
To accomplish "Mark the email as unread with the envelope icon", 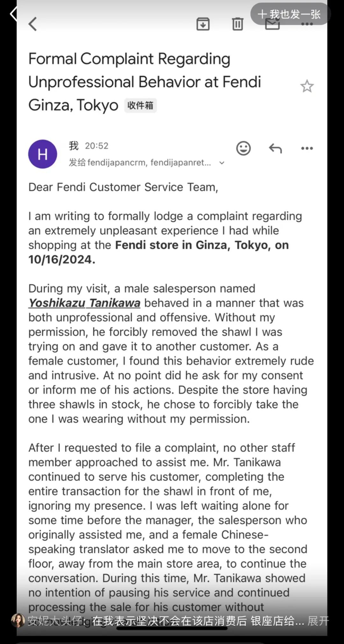I will (x=272, y=25).
